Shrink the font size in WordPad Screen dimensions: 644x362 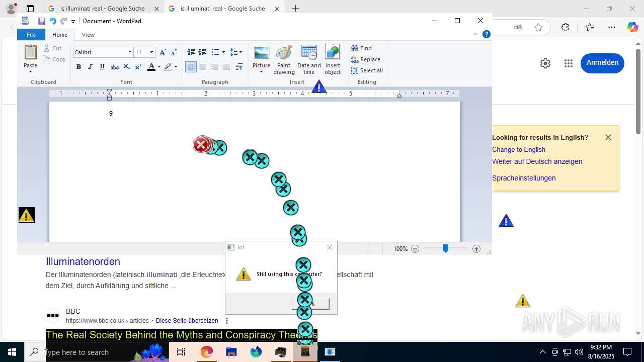tap(174, 52)
